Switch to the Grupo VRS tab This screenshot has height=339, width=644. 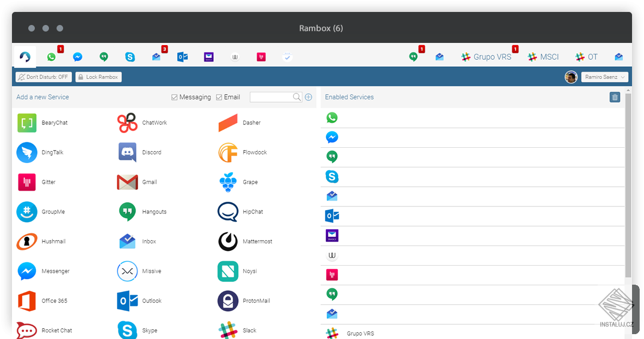(x=486, y=57)
